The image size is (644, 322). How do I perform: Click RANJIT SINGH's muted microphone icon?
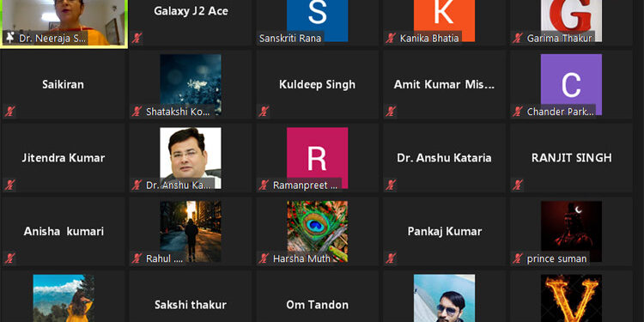(518, 185)
